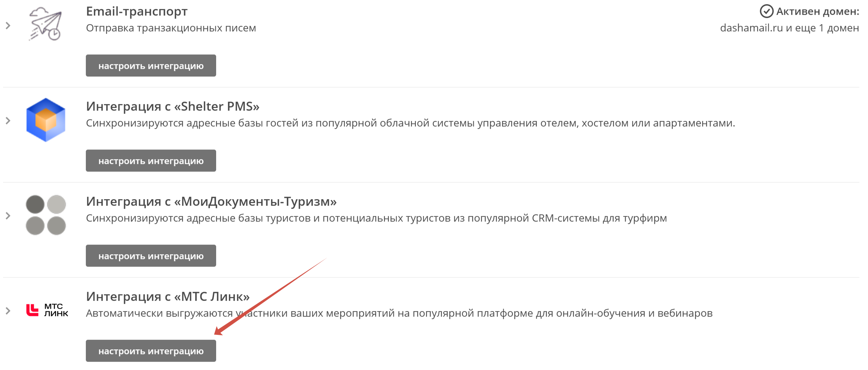Click the Отправка транзакционных писем description
The image size is (868, 370).
coord(171,28)
